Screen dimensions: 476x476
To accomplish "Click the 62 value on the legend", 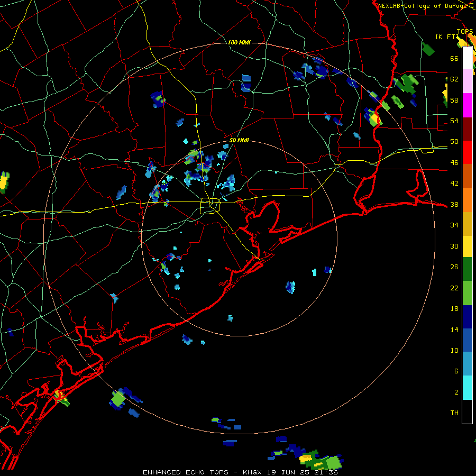I will pos(454,79).
